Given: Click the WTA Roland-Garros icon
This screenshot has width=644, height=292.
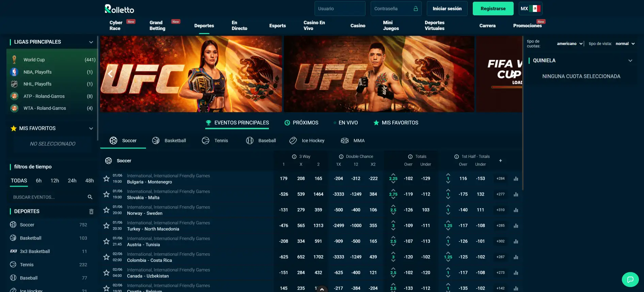Looking at the screenshot, I should pos(14,108).
